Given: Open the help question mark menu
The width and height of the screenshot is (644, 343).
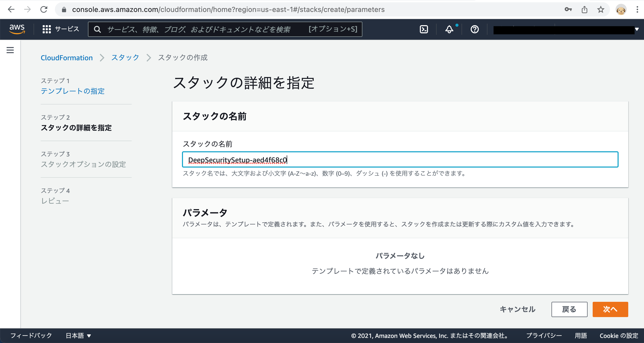Looking at the screenshot, I should [474, 29].
